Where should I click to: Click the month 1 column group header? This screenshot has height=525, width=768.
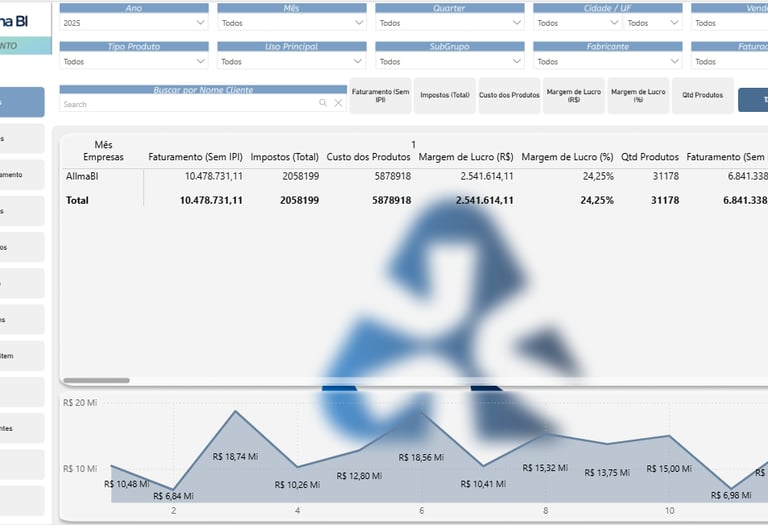[x=413, y=144]
